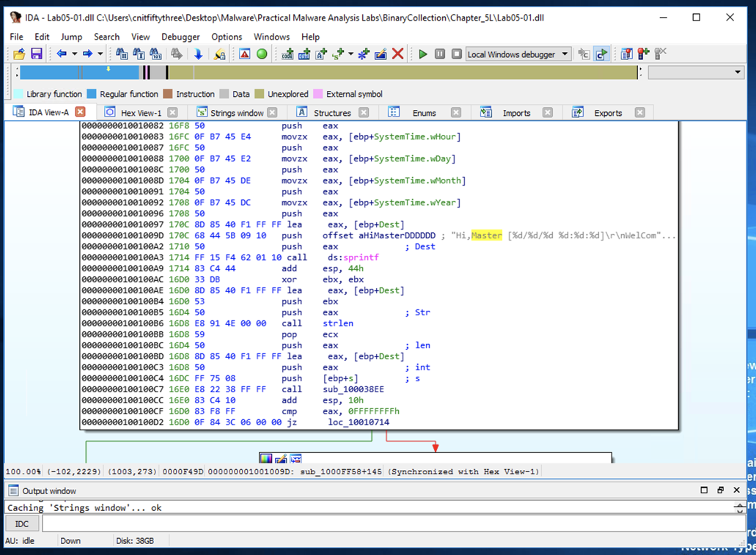Viewport: 756px width, 555px height.
Task: Click the IDC command input field
Action: point(393,523)
